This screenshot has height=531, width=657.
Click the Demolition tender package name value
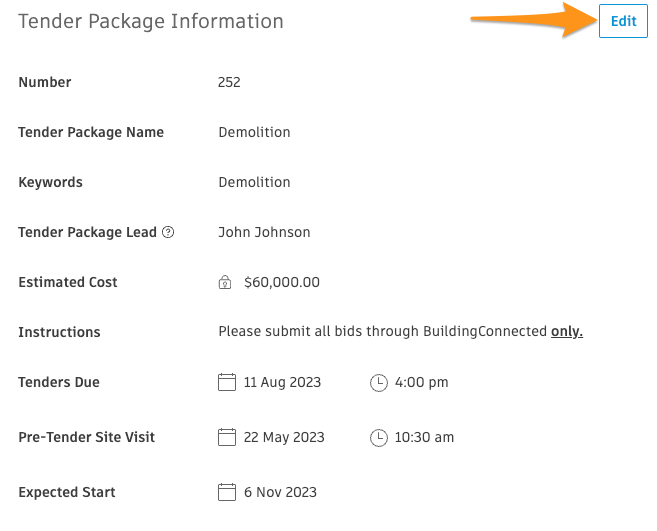pyautogui.click(x=254, y=132)
